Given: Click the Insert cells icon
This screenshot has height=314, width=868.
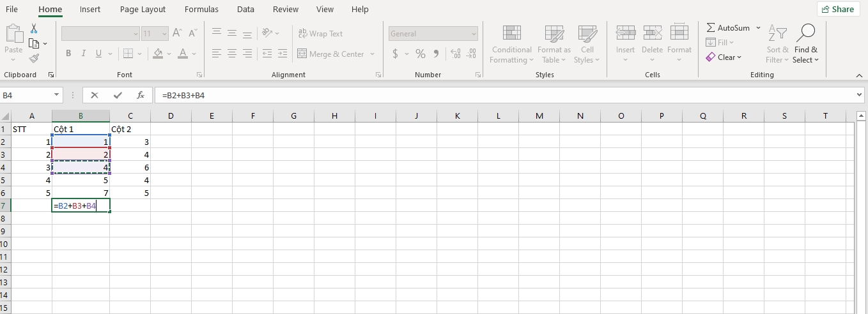Looking at the screenshot, I should click(625, 33).
